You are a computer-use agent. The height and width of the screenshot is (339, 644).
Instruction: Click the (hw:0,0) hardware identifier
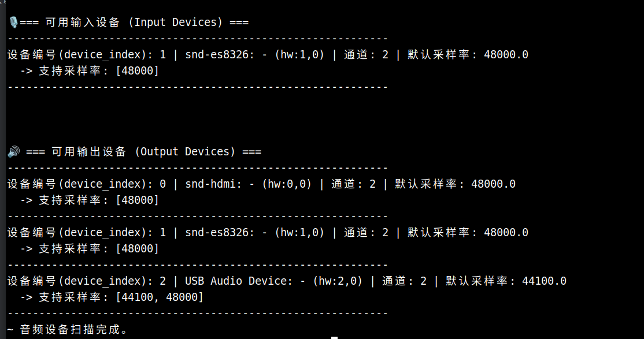286,184
